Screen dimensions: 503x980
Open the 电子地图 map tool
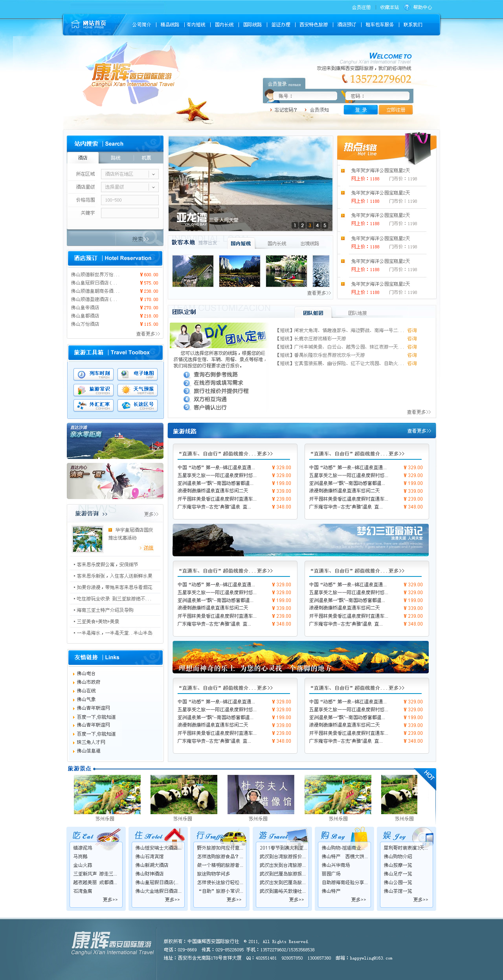[138, 374]
